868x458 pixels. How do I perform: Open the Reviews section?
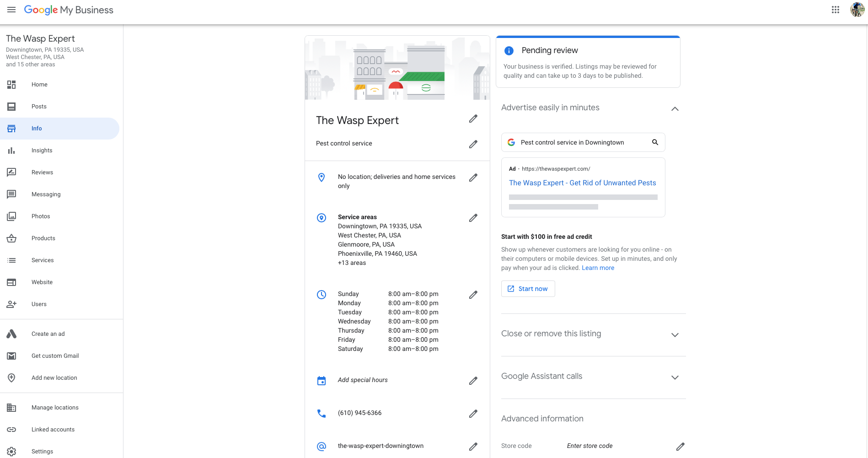[x=59, y=172]
